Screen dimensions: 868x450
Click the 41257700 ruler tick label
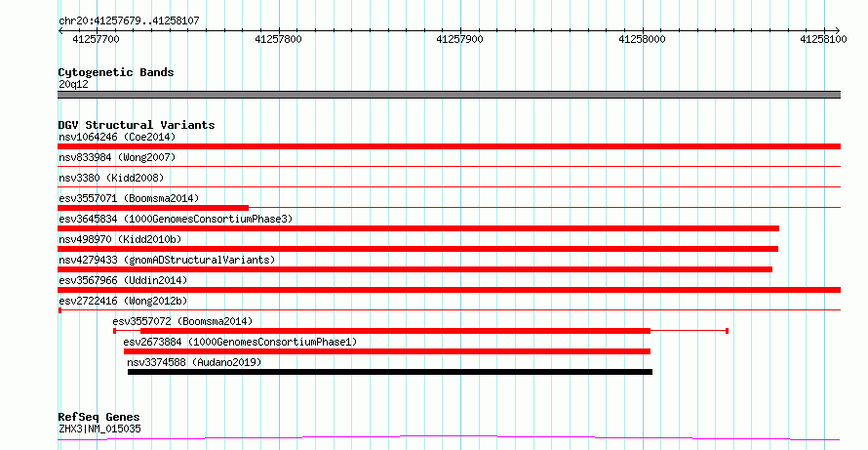pyautogui.click(x=96, y=39)
